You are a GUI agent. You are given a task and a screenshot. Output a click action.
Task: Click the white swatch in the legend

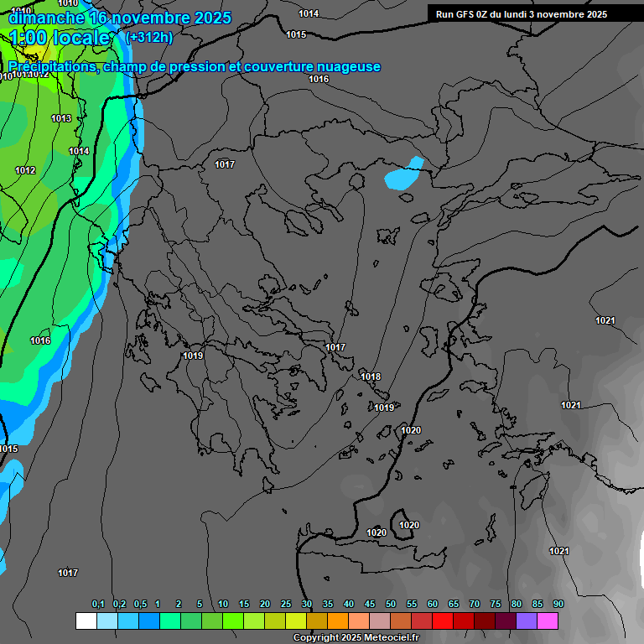click(x=86, y=621)
